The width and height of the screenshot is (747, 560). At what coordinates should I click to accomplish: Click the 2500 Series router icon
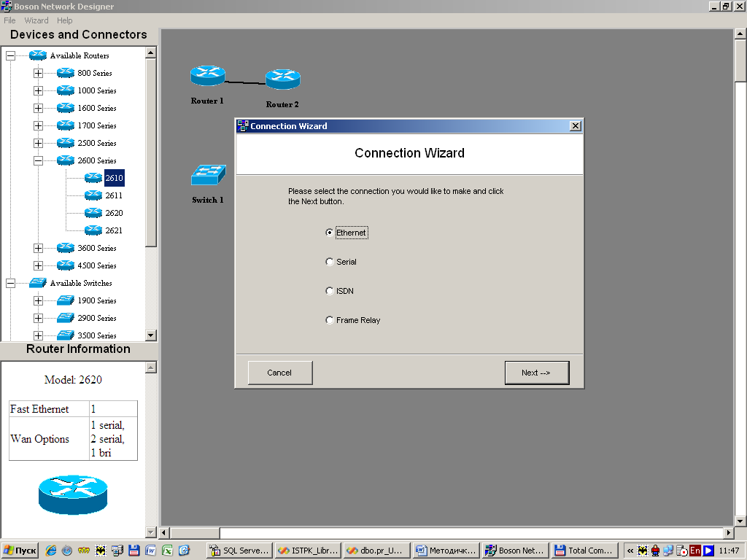coord(65,143)
